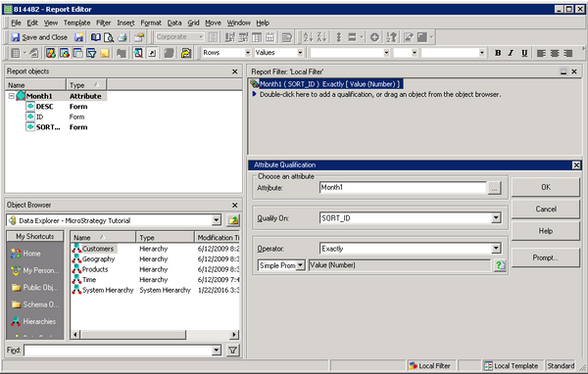Sort ascending using the A-Z icon
588x374 pixels.
308,37
